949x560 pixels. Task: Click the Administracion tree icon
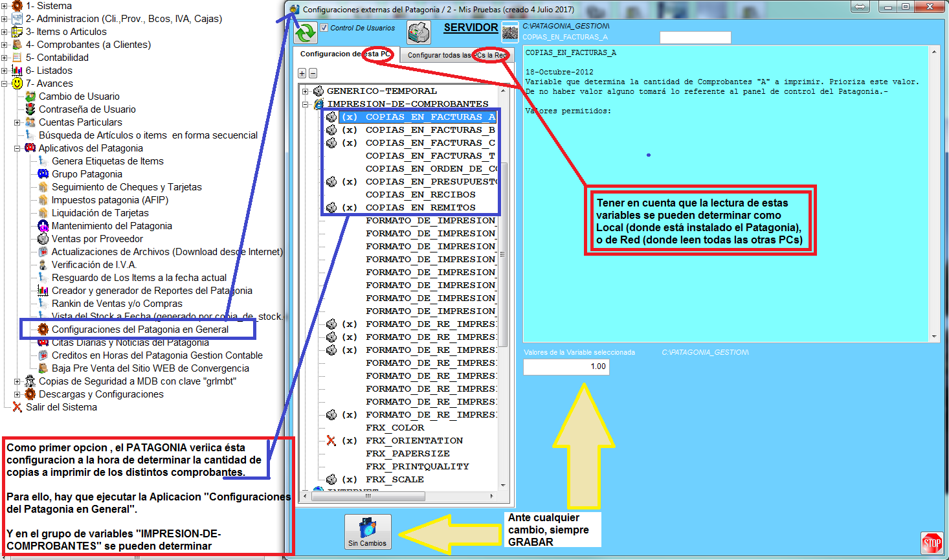click(17, 19)
